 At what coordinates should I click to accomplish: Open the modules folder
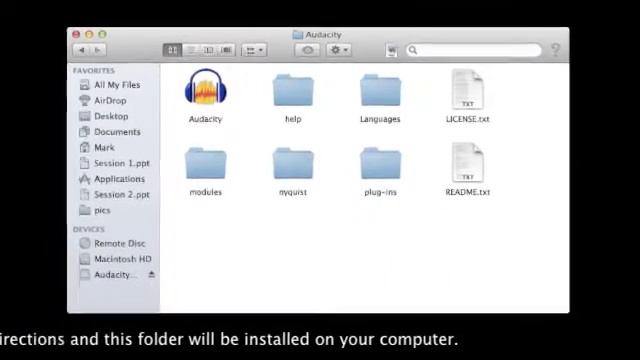pos(205,163)
